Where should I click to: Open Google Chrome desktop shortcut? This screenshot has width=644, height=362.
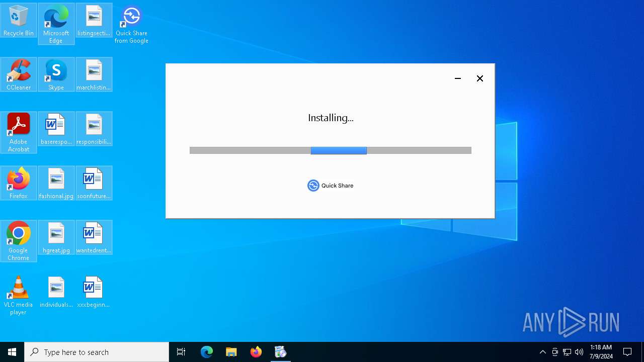pos(19,241)
